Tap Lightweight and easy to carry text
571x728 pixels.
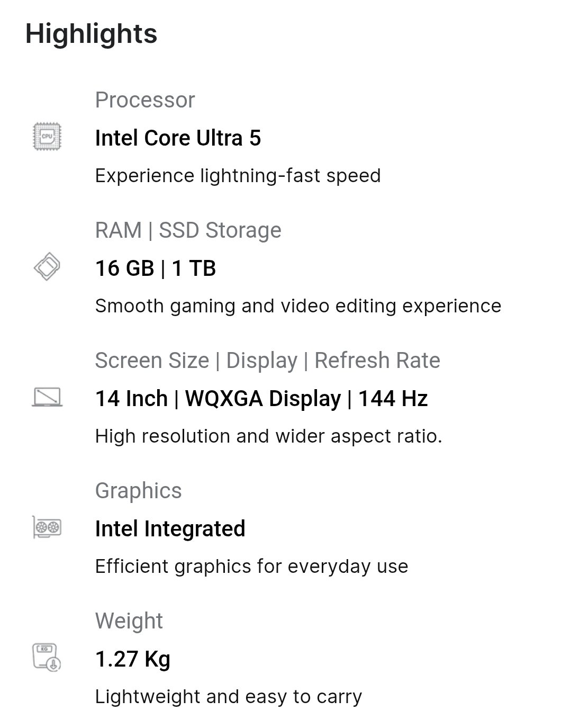click(229, 697)
